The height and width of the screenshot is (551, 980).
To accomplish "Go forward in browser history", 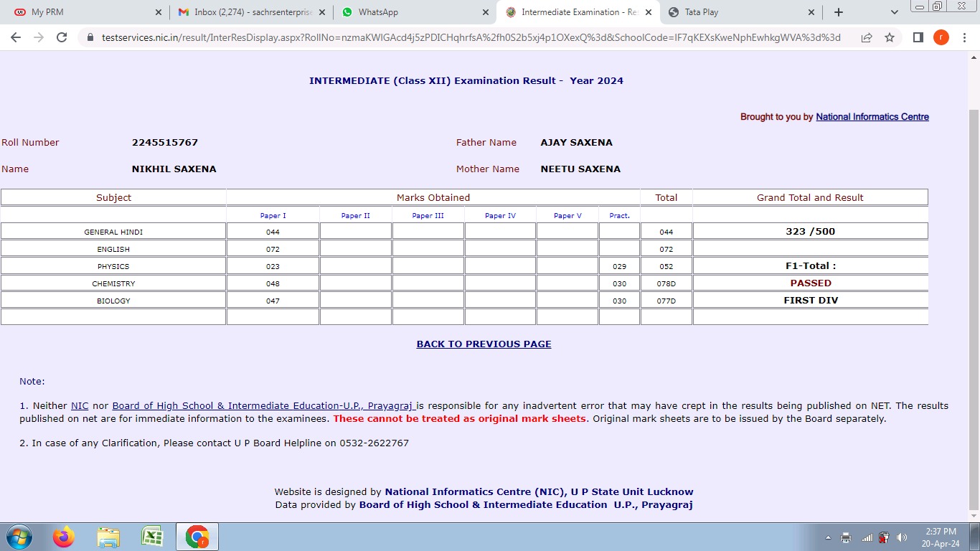I will tap(38, 37).
